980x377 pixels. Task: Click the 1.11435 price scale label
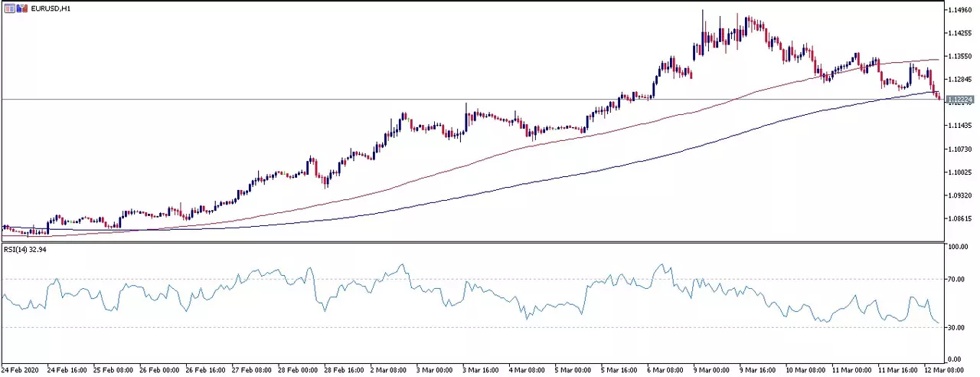click(x=961, y=126)
